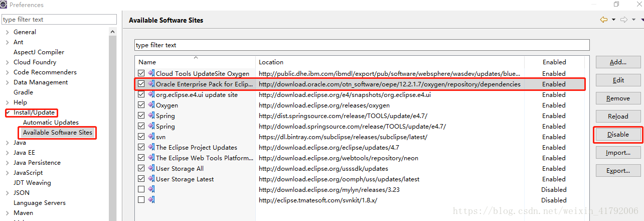This screenshot has height=221, width=644.
Task: Click the Export... button
Action: [x=618, y=171]
